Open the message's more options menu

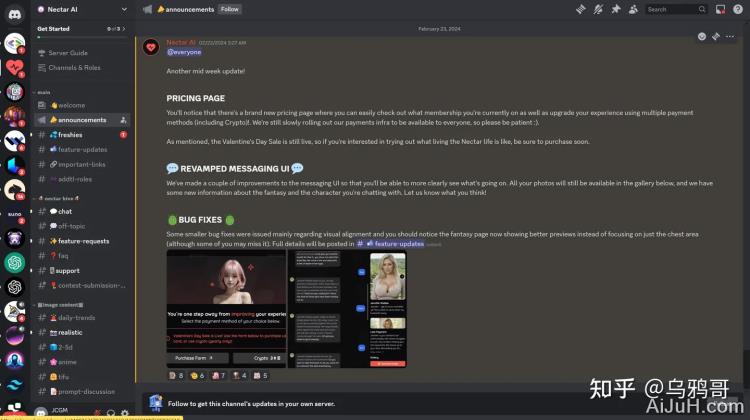(x=731, y=36)
